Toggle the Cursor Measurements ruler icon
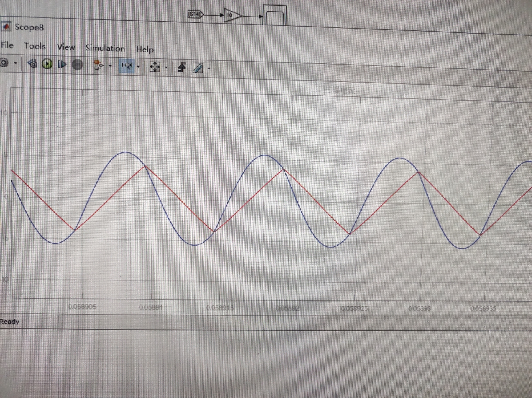This screenshot has height=398, width=532. click(x=198, y=68)
